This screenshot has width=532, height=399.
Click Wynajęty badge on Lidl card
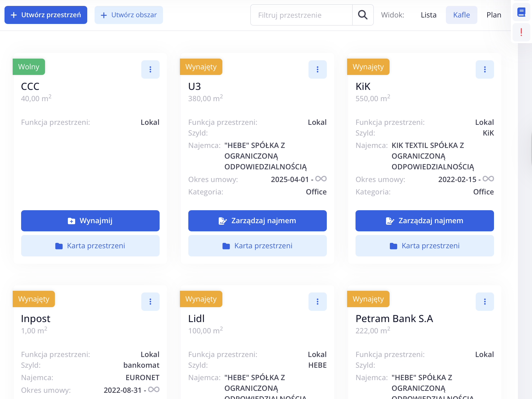coord(201,299)
